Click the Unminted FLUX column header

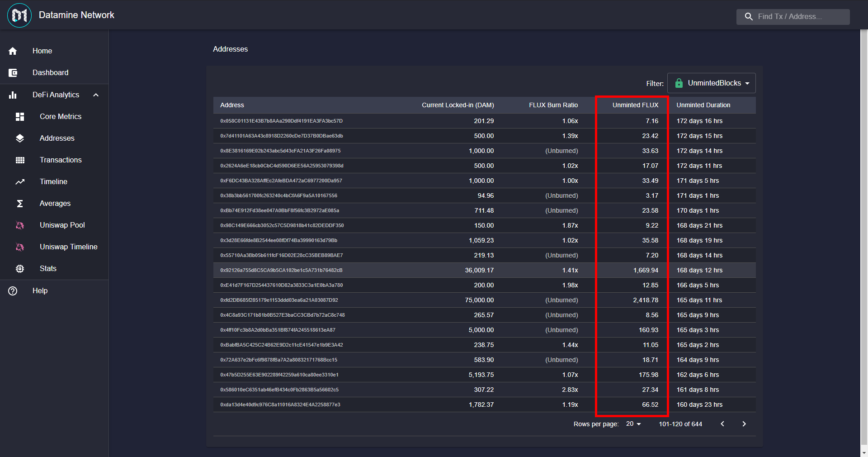pyautogui.click(x=635, y=105)
